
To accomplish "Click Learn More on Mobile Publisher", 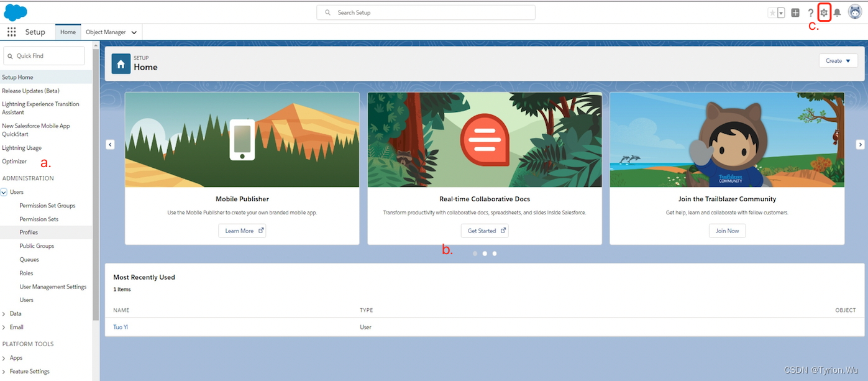I will click(242, 231).
